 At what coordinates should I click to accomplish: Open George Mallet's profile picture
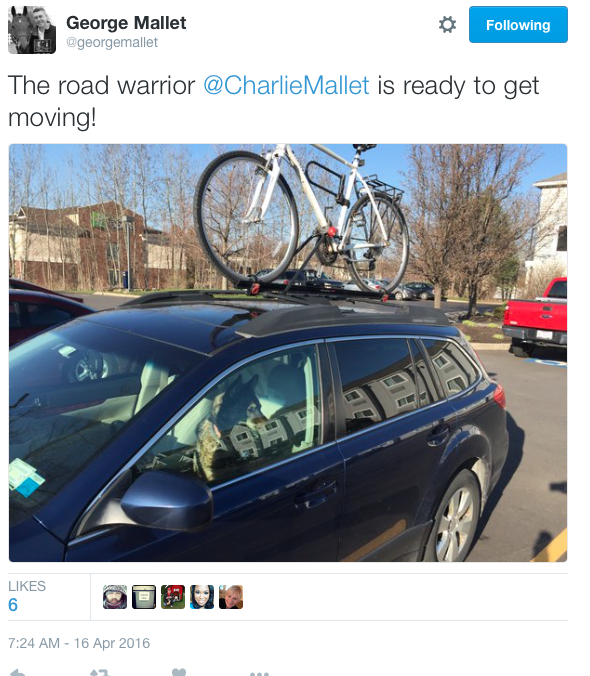pyautogui.click(x=32, y=30)
